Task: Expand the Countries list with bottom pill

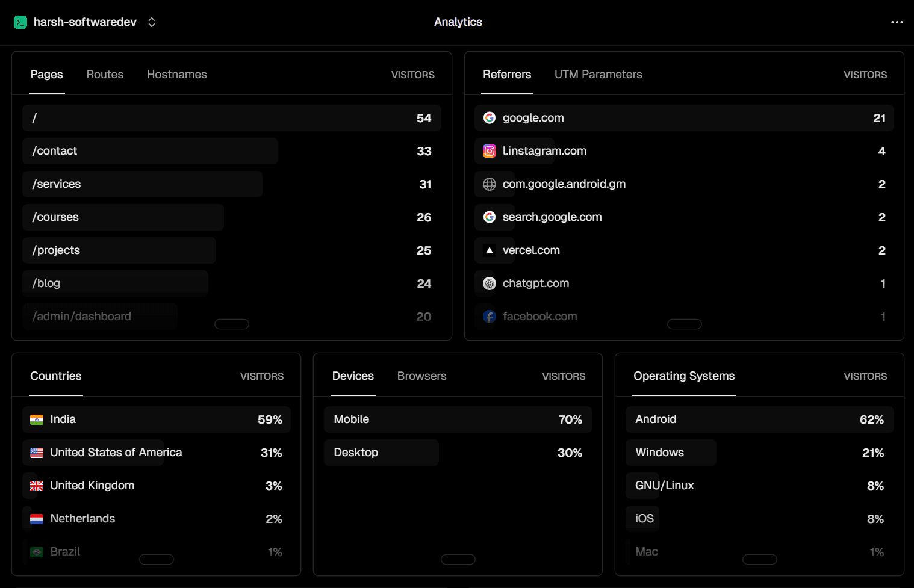Action: point(157,560)
